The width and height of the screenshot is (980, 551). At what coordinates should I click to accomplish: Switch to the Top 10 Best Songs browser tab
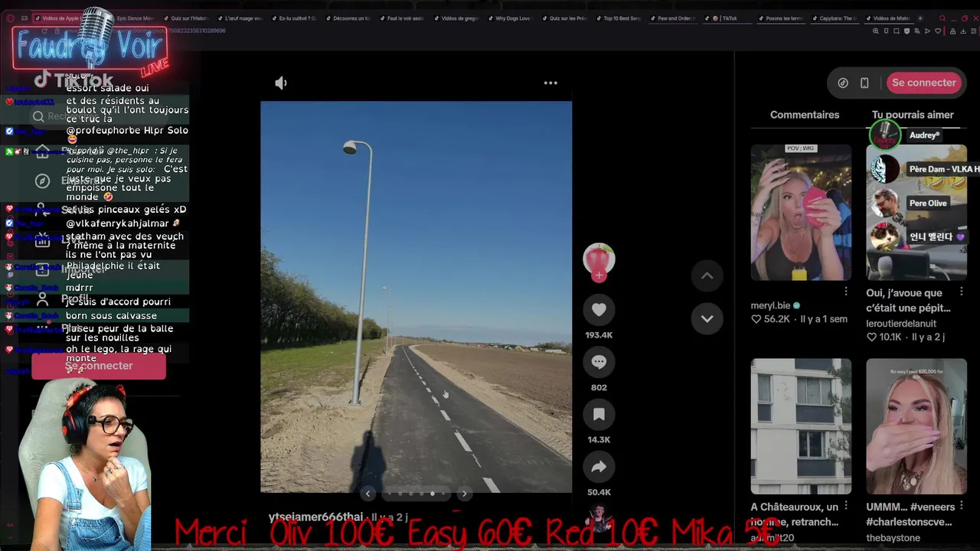(x=619, y=18)
